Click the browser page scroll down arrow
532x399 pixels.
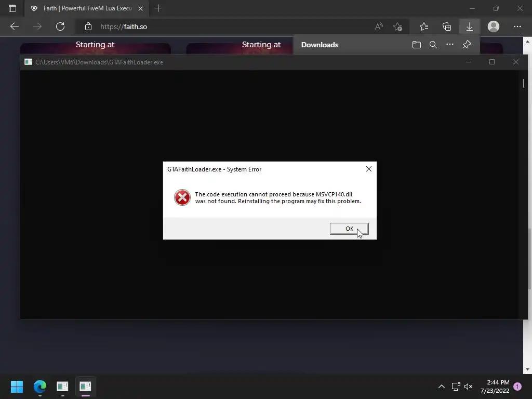click(528, 369)
